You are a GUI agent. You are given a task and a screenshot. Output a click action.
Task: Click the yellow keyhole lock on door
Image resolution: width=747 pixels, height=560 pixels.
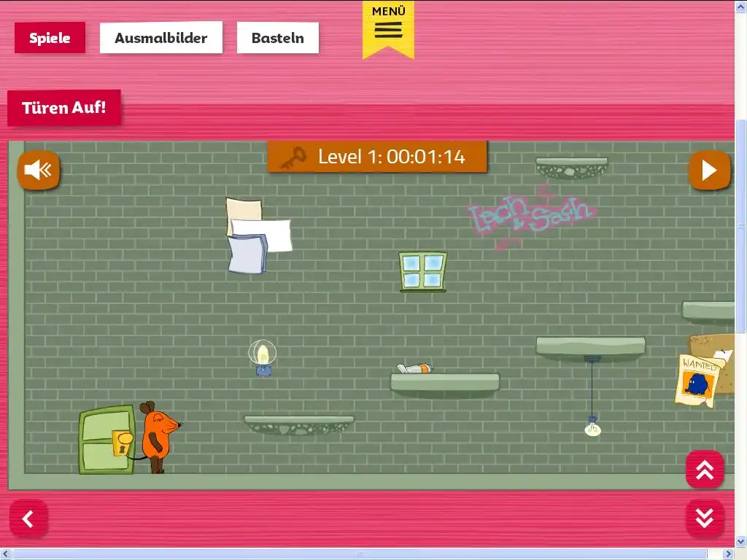click(123, 443)
